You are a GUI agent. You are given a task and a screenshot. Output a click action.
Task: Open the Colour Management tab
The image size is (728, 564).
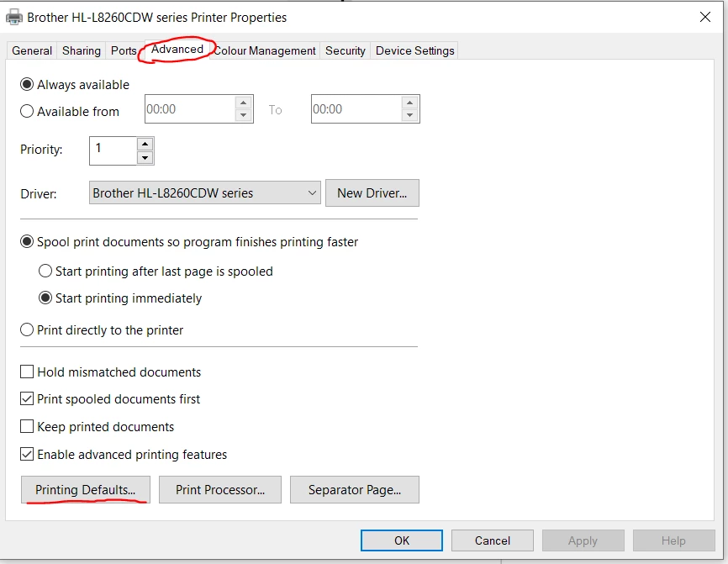265,50
